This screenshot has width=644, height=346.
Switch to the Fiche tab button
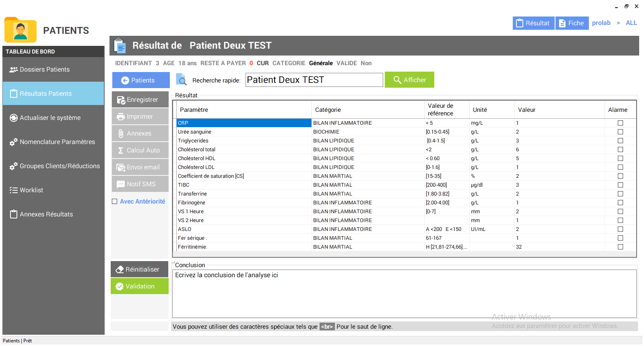point(572,23)
